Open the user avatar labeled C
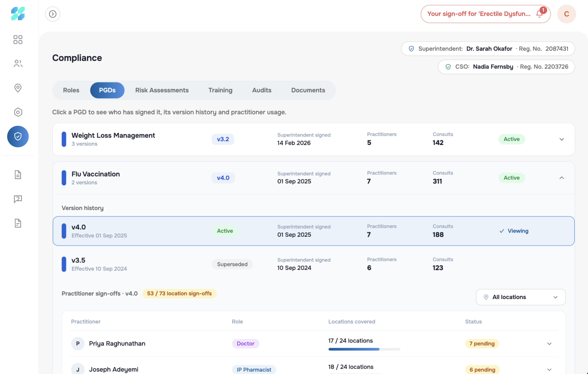This screenshot has height=374, width=588. click(566, 14)
